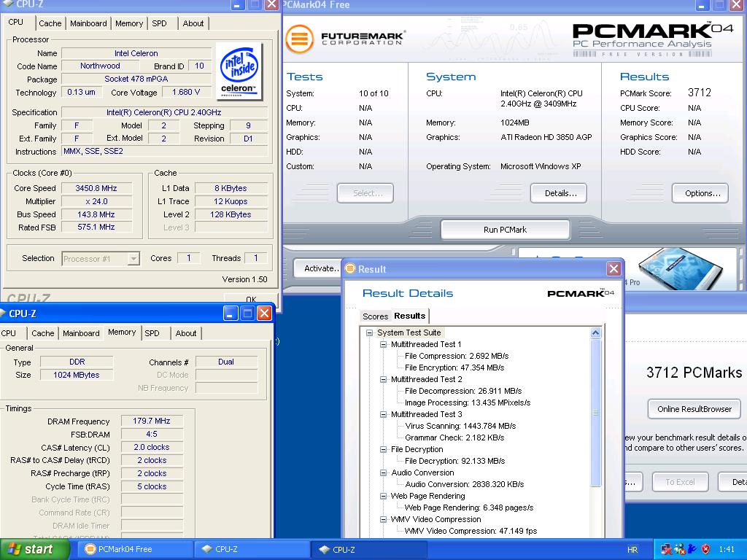This screenshot has width=747, height=560.
Task: Click the Result dialog title icon
Action: click(x=351, y=268)
